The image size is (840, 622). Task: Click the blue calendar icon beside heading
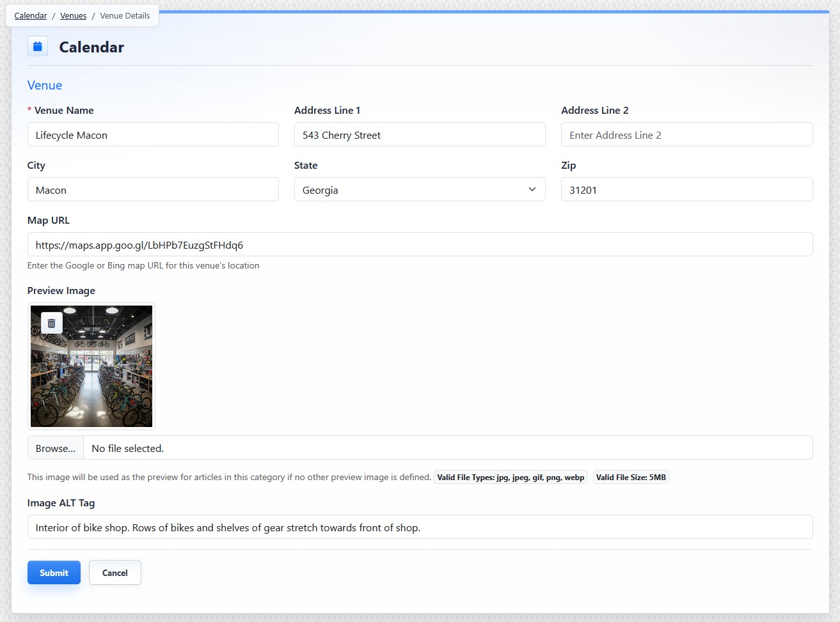tap(38, 47)
